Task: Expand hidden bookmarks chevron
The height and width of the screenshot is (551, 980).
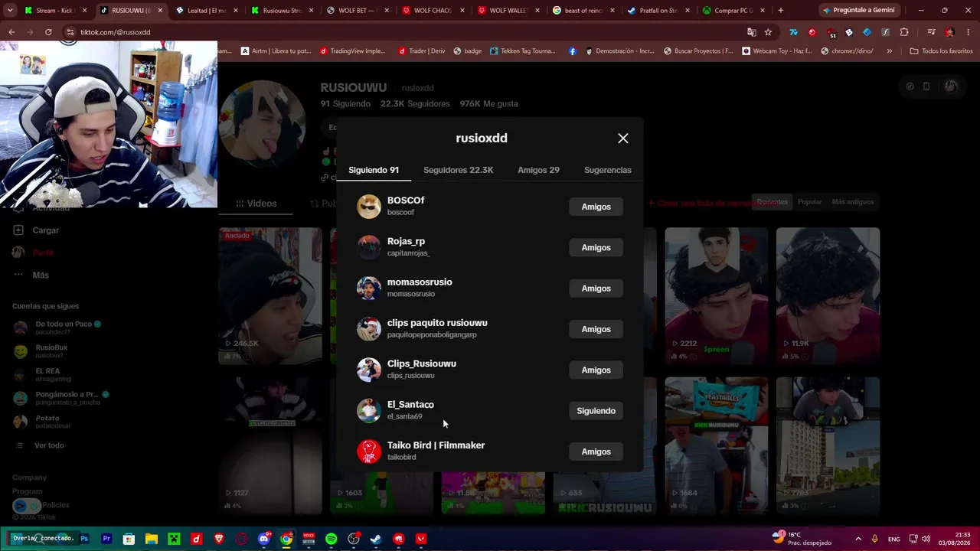Action: 889,51
